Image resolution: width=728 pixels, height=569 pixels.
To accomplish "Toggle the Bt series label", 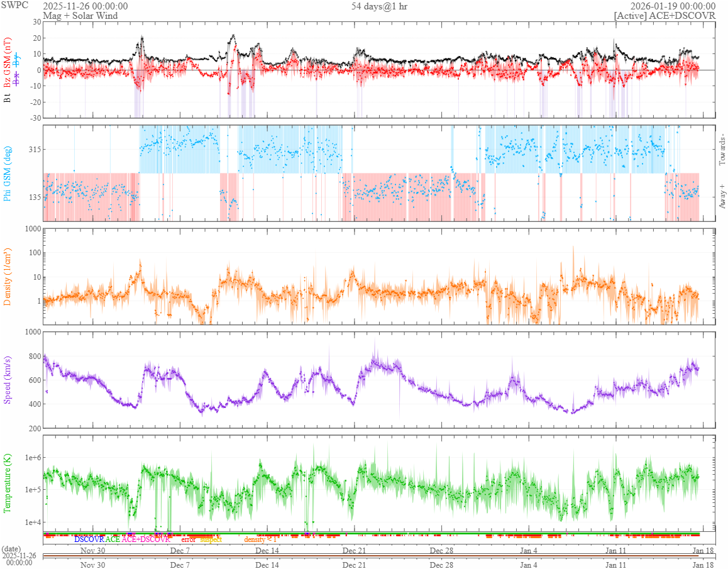I will [8, 99].
